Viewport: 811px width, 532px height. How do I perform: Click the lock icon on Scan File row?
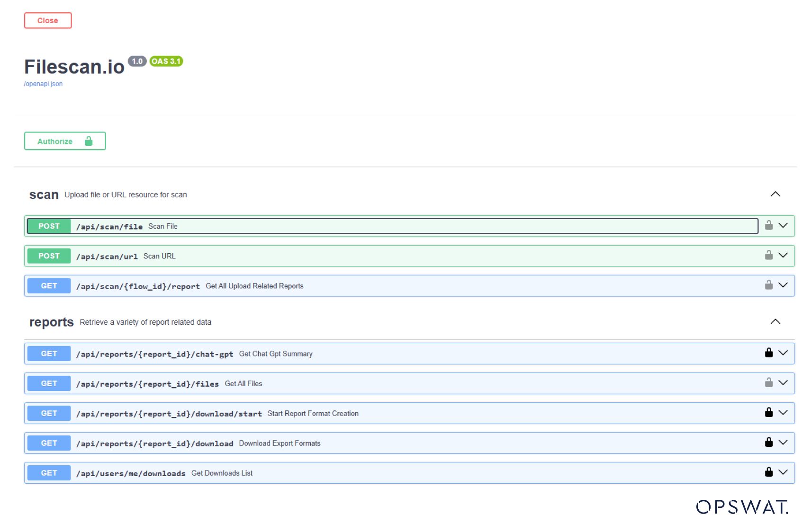pyautogui.click(x=768, y=226)
